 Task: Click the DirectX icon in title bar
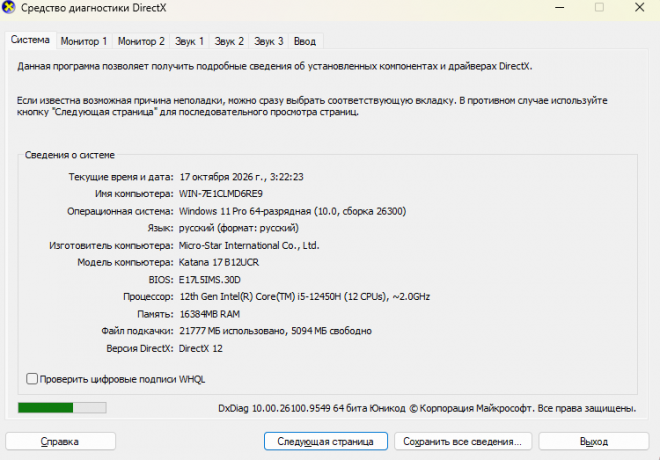pyautogui.click(x=8, y=7)
